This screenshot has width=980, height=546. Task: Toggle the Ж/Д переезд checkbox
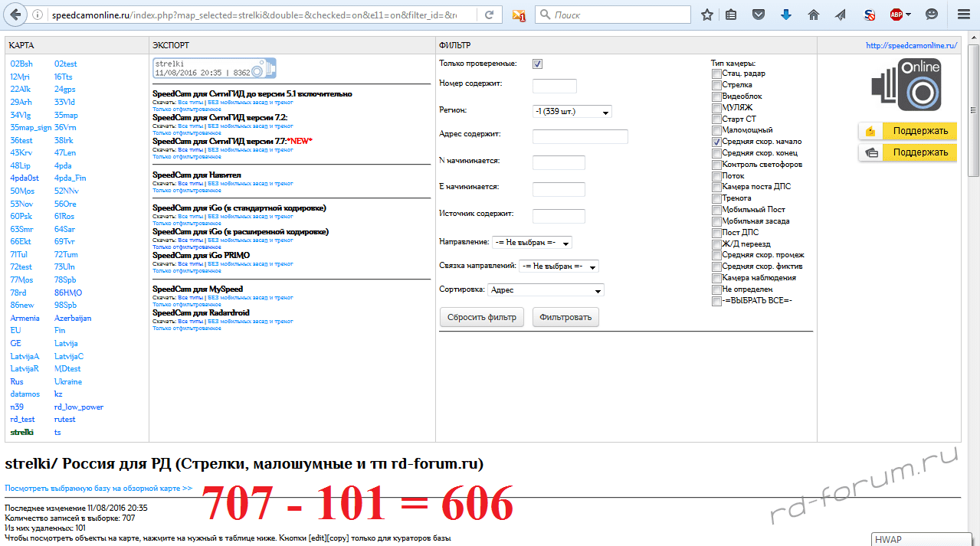point(716,244)
